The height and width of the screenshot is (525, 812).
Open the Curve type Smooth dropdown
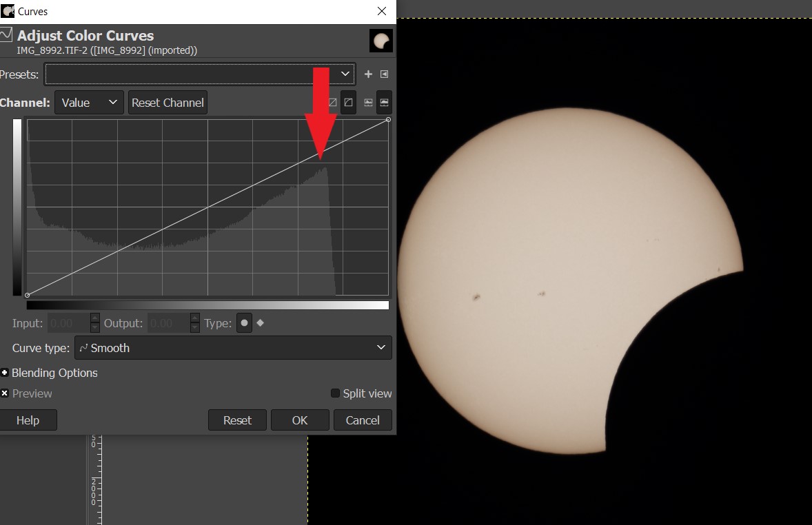pyautogui.click(x=232, y=348)
